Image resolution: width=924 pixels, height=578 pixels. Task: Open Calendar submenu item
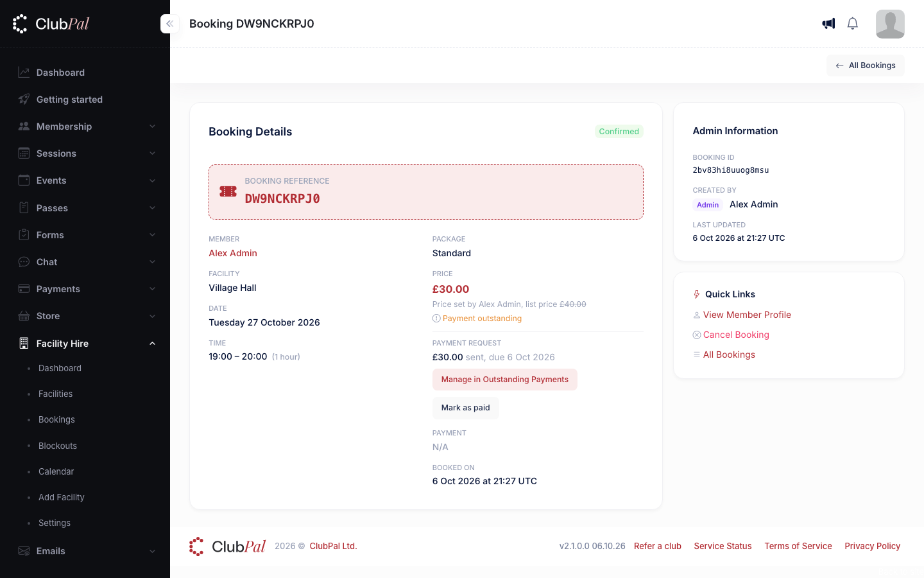click(56, 471)
